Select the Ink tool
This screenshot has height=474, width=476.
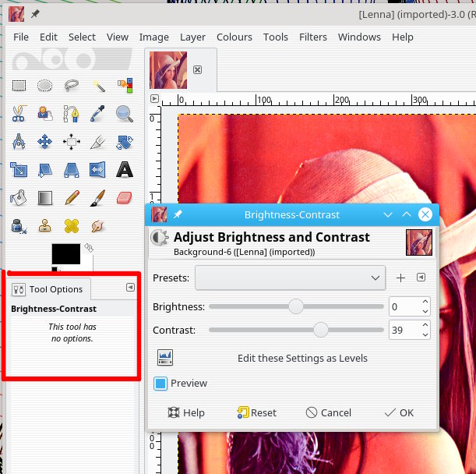coord(19,226)
